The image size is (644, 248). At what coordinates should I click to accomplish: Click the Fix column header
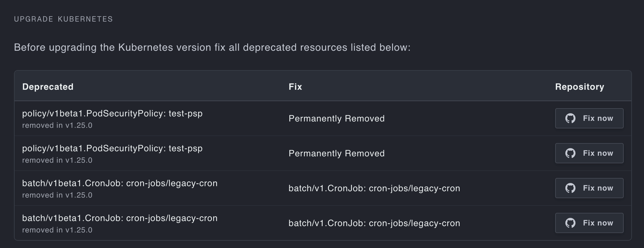[295, 87]
